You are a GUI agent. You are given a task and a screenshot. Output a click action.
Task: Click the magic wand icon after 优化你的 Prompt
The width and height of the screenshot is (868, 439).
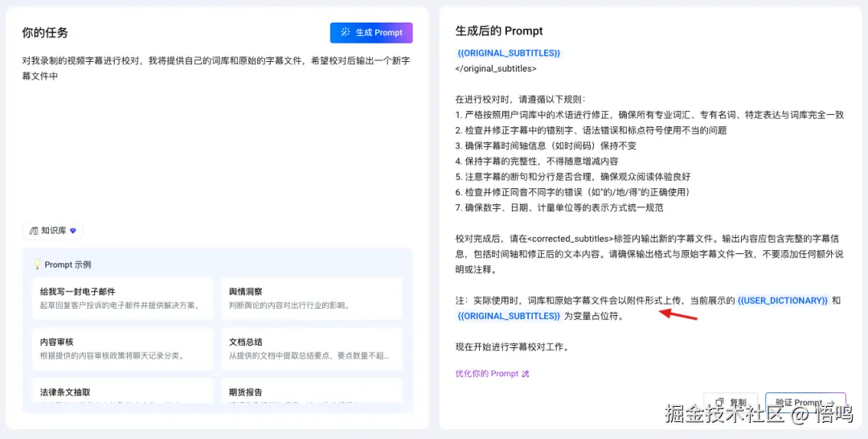pyautogui.click(x=526, y=374)
